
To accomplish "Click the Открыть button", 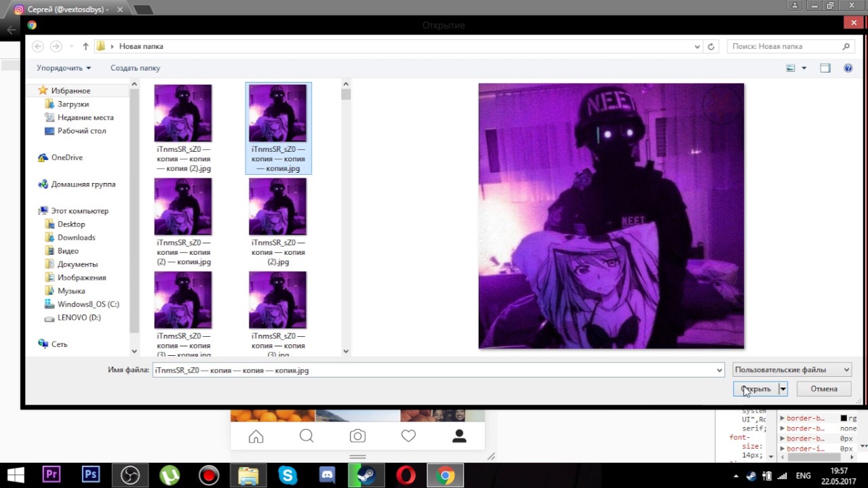I will click(x=755, y=389).
